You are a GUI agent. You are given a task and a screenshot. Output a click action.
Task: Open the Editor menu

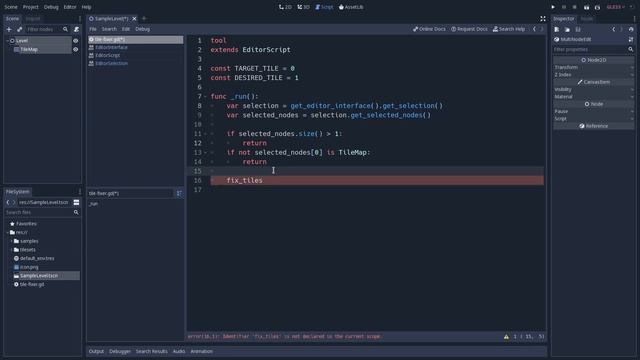(x=70, y=7)
